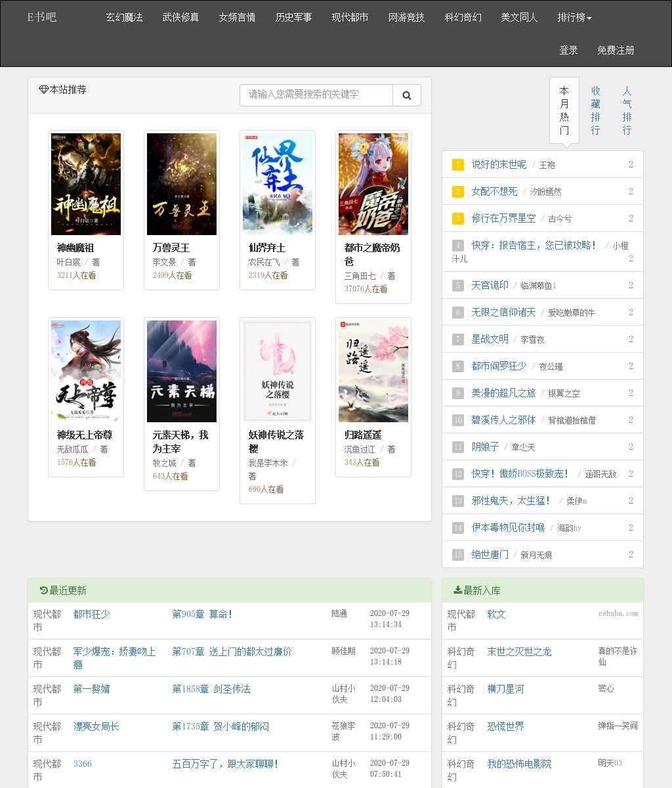Click the rank 4 badge
Viewport: 672px width, 788px height.
458,246
